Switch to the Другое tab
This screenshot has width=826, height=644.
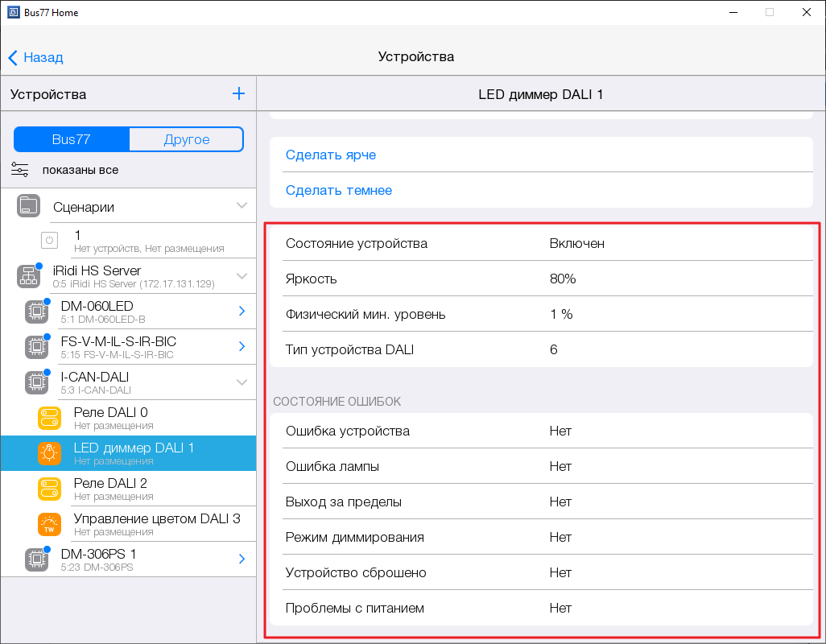186,139
